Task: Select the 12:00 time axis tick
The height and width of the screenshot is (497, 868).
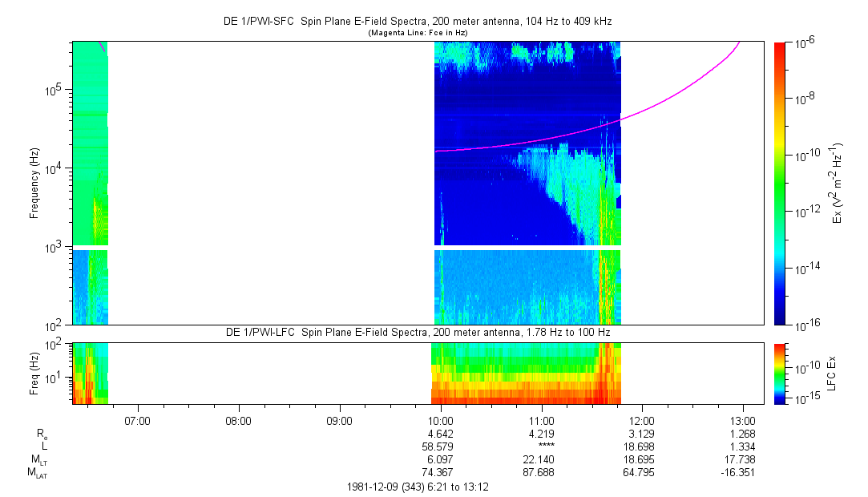Action: (642, 420)
